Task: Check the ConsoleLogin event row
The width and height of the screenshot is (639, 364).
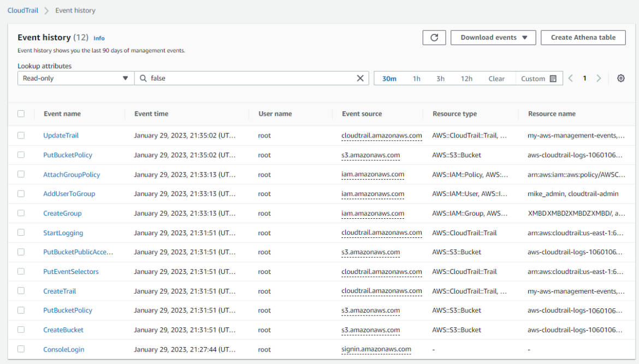Action: 21,349
